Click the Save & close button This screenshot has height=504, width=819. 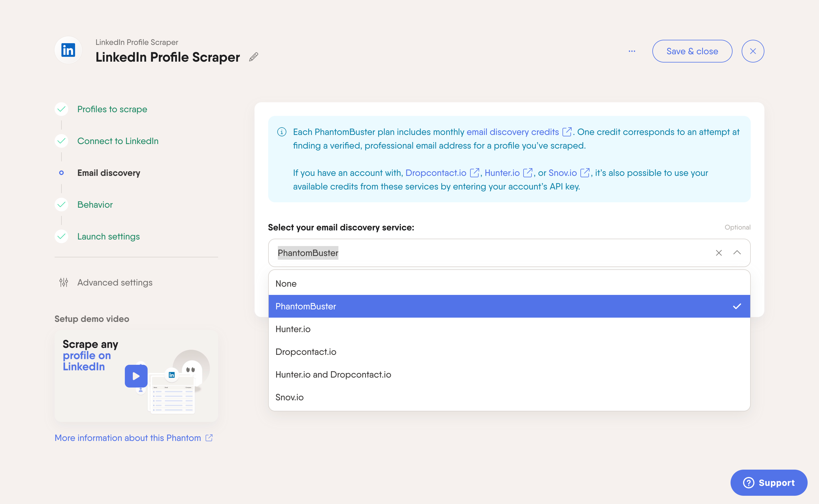(x=692, y=51)
